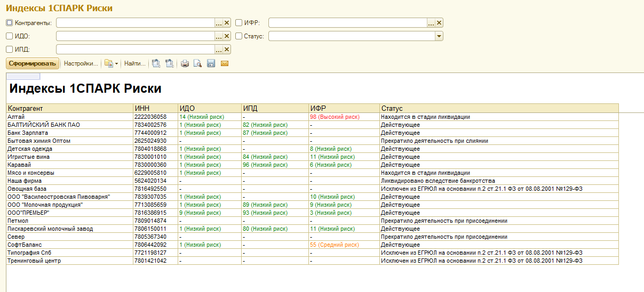Select the ИНН column header
644x292 pixels.
pos(155,108)
